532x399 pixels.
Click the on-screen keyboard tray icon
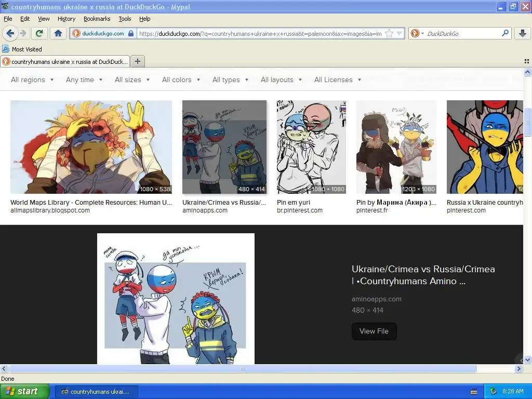[x=474, y=392]
